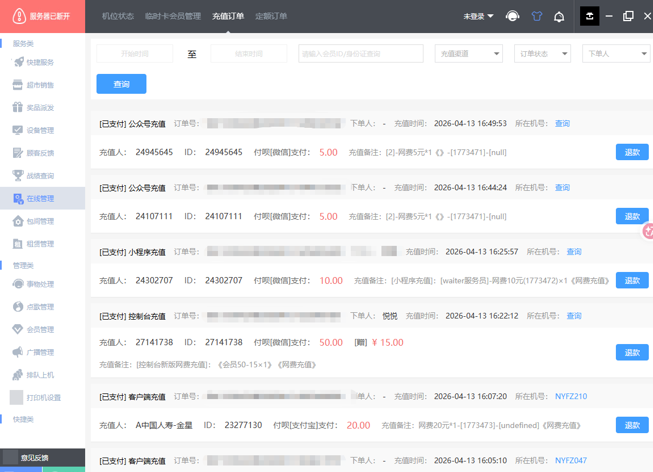The width and height of the screenshot is (653, 472).
Task: Click 查询 machine link for 16:44:24 order
Action: (x=562, y=187)
